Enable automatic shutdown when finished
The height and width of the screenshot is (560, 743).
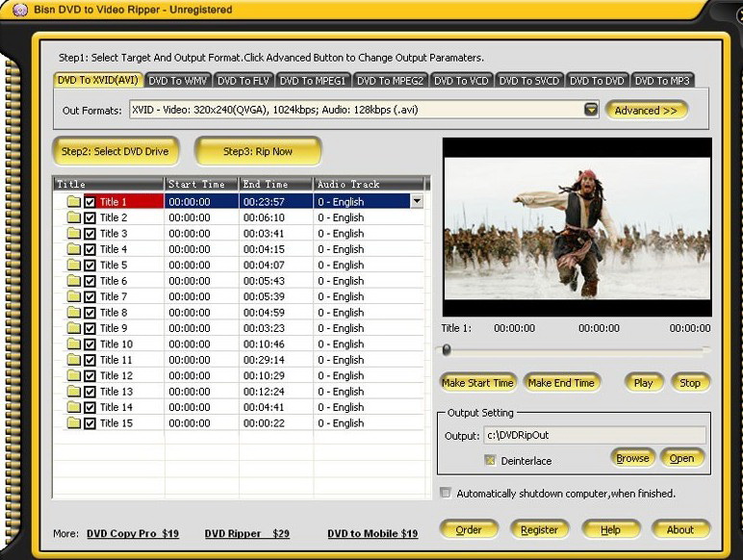point(446,493)
